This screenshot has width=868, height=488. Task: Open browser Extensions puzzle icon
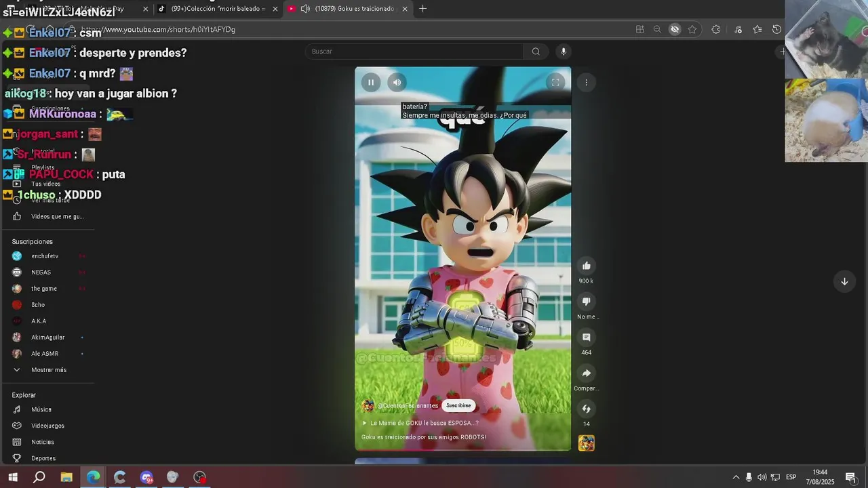[715, 30]
